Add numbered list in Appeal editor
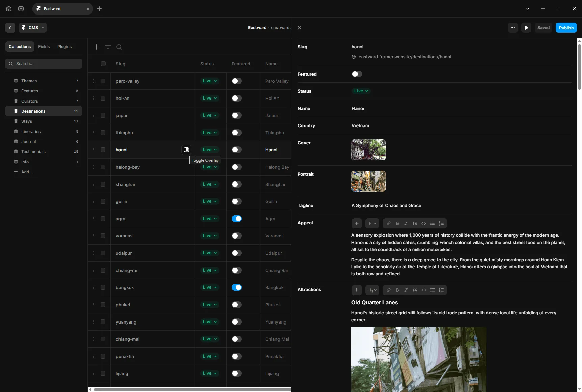The height and width of the screenshot is (392, 582). tap(441, 223)
